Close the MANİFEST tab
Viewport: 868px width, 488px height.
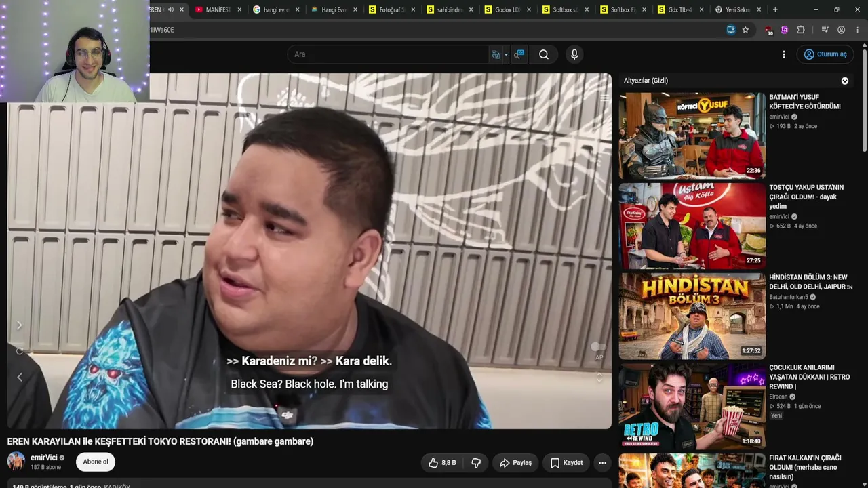coord(239,9)
